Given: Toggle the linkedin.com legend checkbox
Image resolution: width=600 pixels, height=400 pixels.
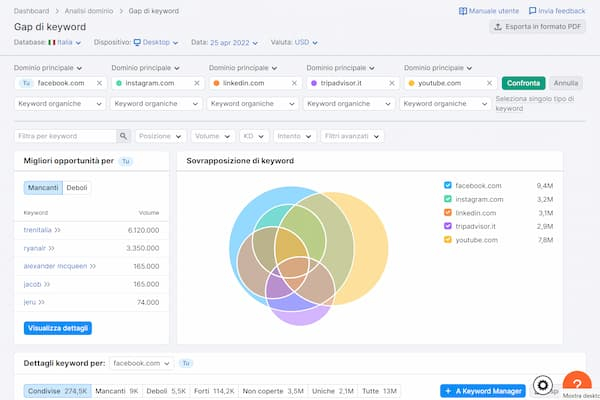Looking at the screenshot, I should [x=447, y=212].
